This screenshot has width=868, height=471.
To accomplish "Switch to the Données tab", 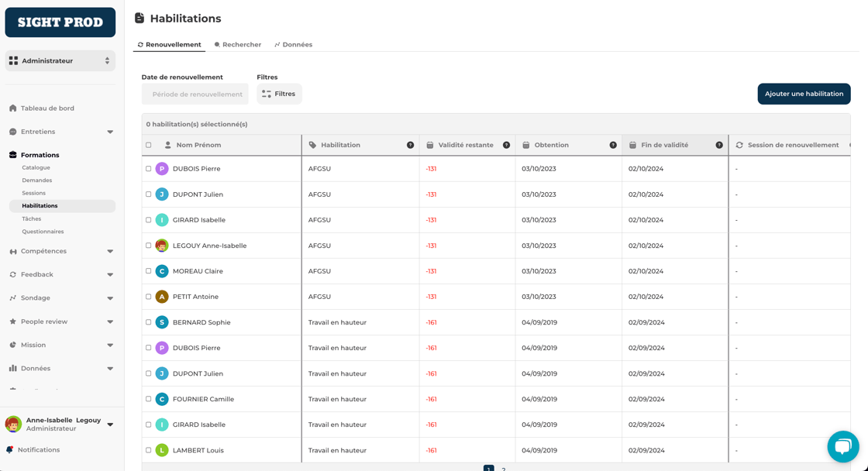I will coord(293,45).
